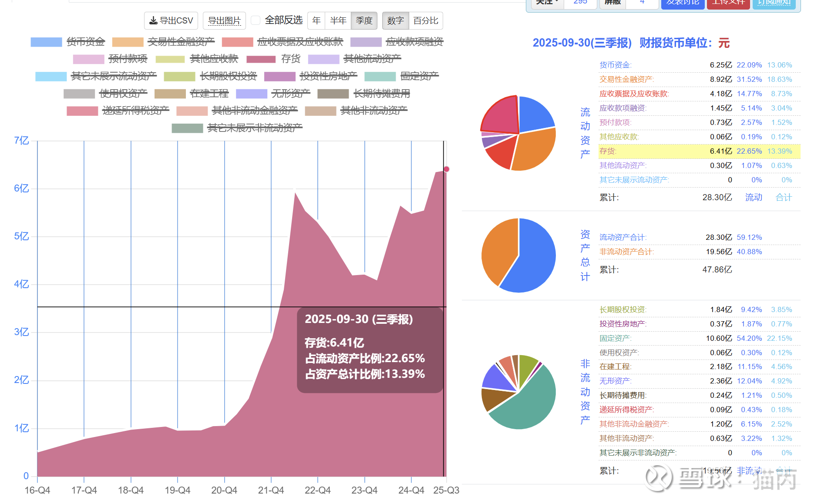Select the 季度 period tab
821x504 pixels.
click(364, 20)
